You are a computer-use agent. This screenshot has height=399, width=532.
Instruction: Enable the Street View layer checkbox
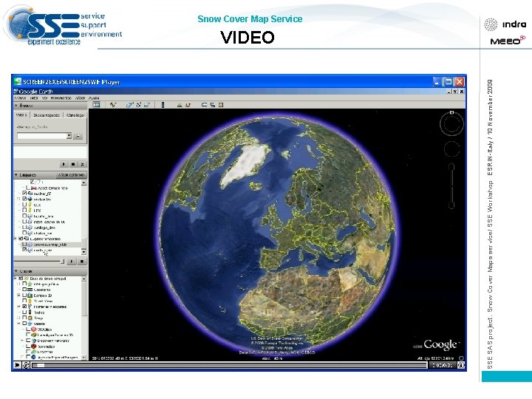tap(24, 301)
